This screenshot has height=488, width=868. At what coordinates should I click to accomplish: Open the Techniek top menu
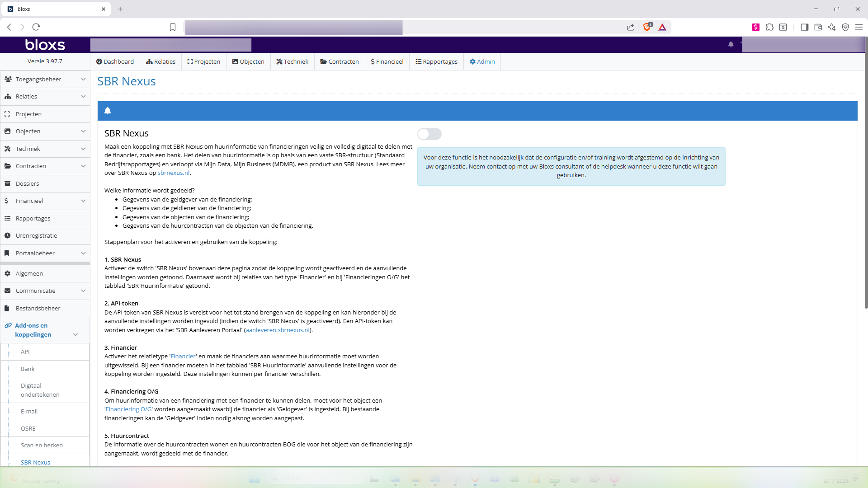[292, 61]
